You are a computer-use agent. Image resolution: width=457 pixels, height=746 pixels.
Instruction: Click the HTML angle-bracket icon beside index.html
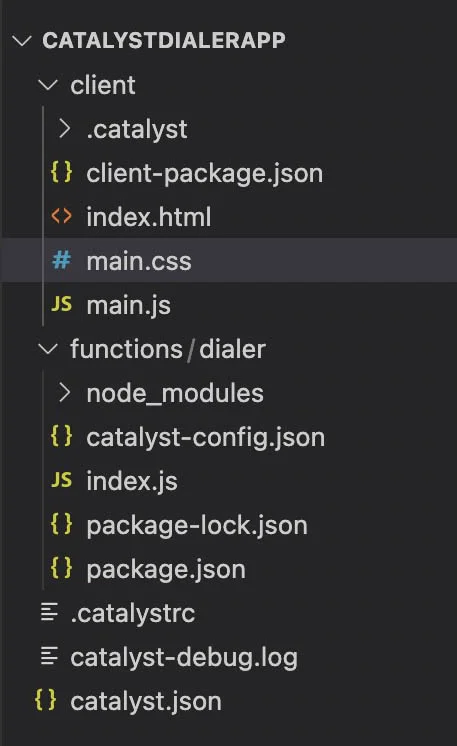tap(61, 216)
